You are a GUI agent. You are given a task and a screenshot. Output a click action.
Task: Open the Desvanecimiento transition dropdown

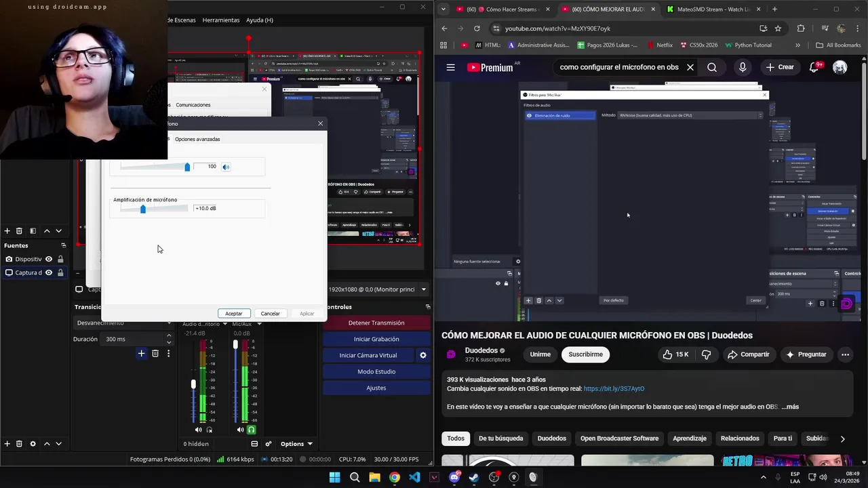point(123,323)
